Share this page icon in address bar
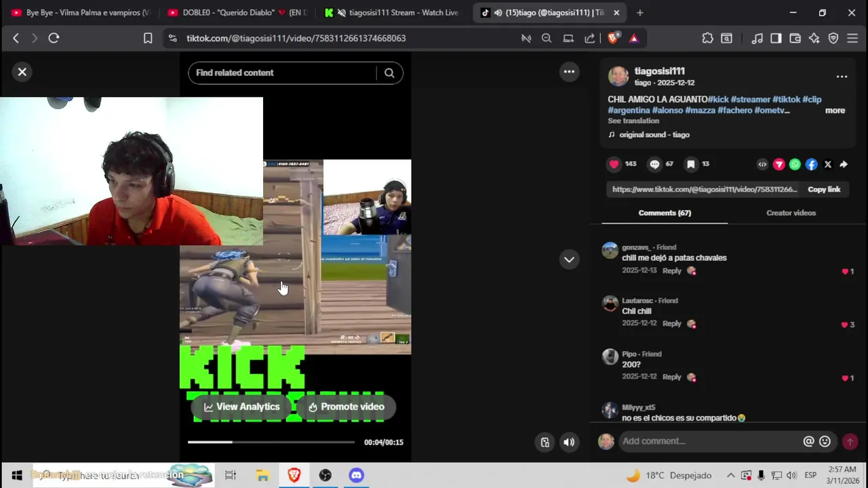Viewport: 868px width, 488px height. coord(590,39)
